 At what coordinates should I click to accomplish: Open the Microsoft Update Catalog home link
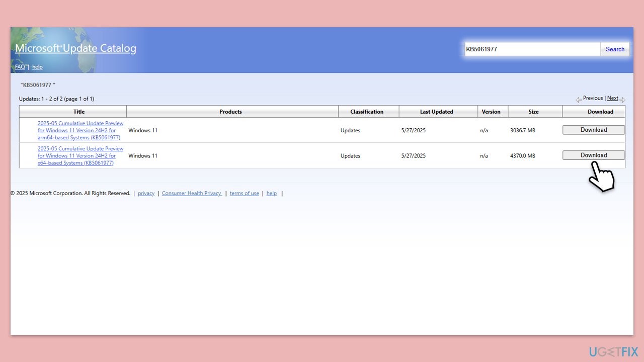[75, 48]
